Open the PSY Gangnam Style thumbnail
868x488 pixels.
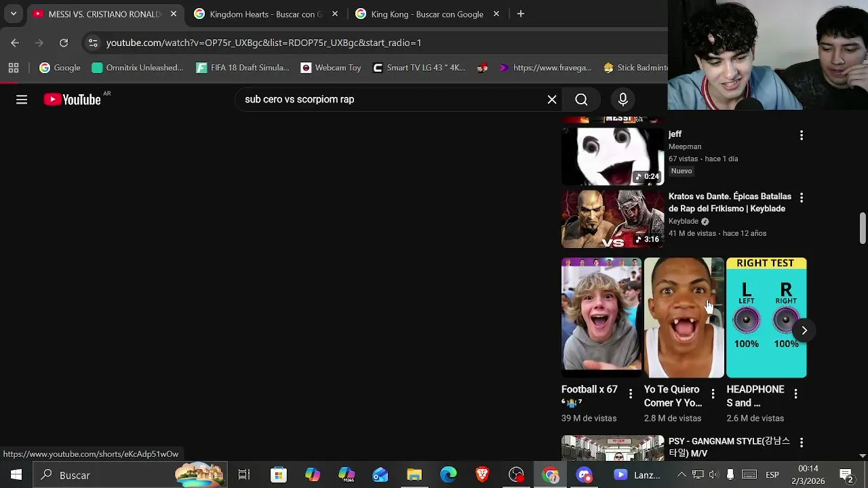point(613,448)
